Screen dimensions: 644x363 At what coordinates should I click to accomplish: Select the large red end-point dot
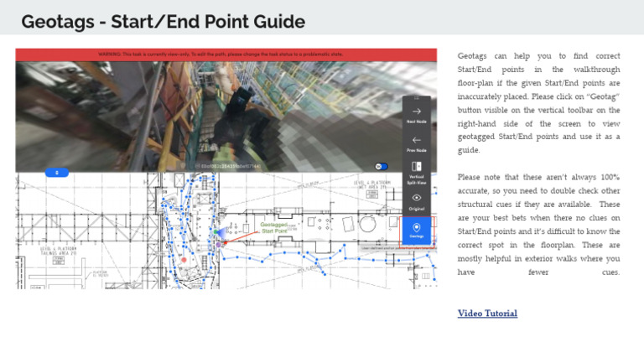(184, 260)
